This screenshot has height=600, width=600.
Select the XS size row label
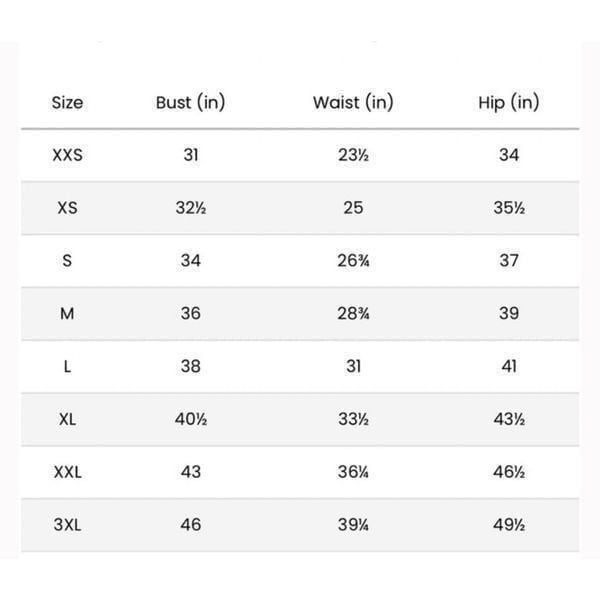[x=67, y=208]
